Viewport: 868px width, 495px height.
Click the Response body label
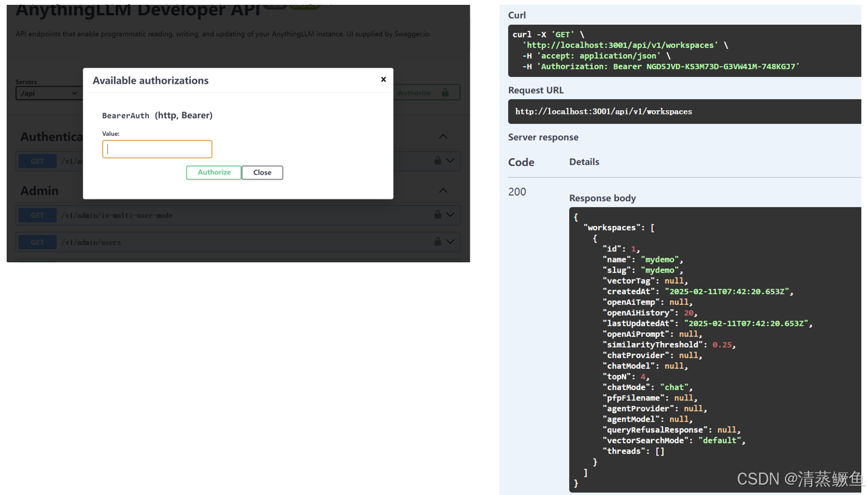coord(603,198)
